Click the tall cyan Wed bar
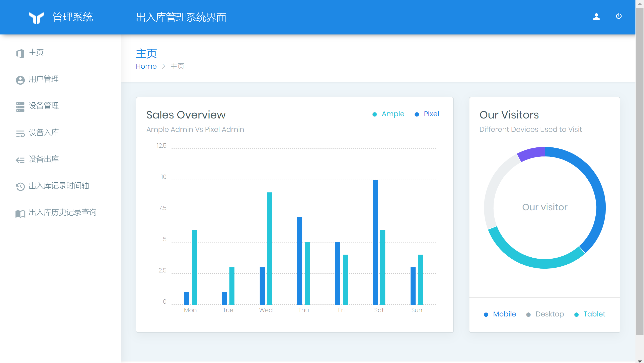 point(269,248)
